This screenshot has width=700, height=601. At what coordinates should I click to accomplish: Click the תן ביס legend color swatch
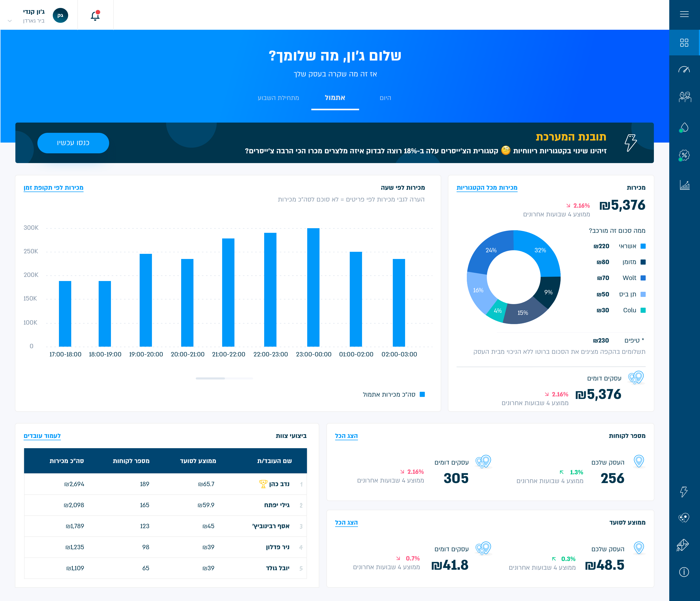tap(643, 294)
